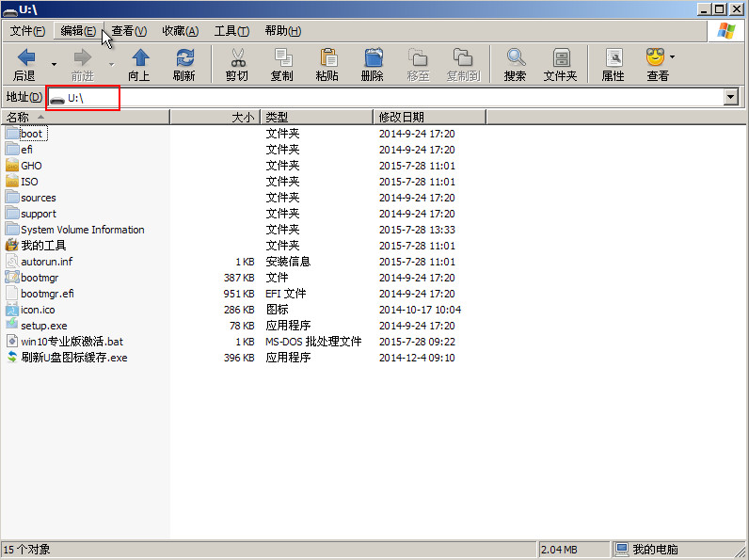Viewport: 749px width, 560px height.
Task: Click the window resize grip in status bar
Action: 741,552
